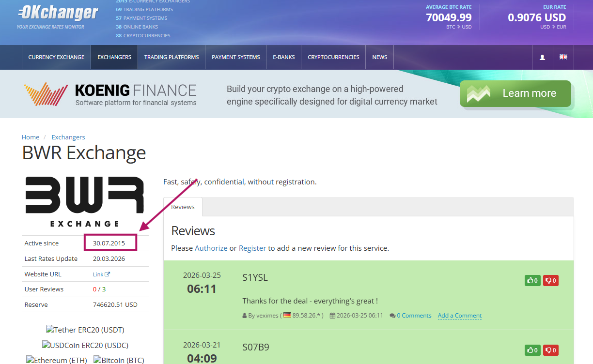The width and height of the screenshot is (593, 364).
Task: Click the Tether ERC20 (USDT) currency image
Action: click(85, 330)
